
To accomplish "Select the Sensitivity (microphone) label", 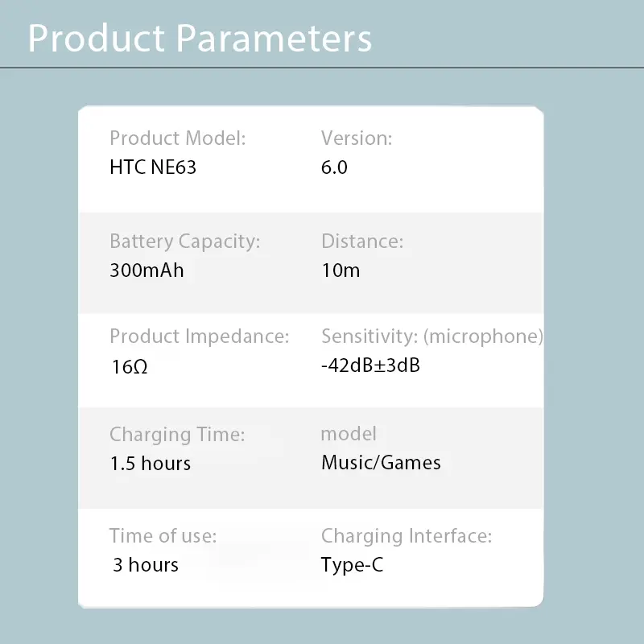I will coord(432,336).
